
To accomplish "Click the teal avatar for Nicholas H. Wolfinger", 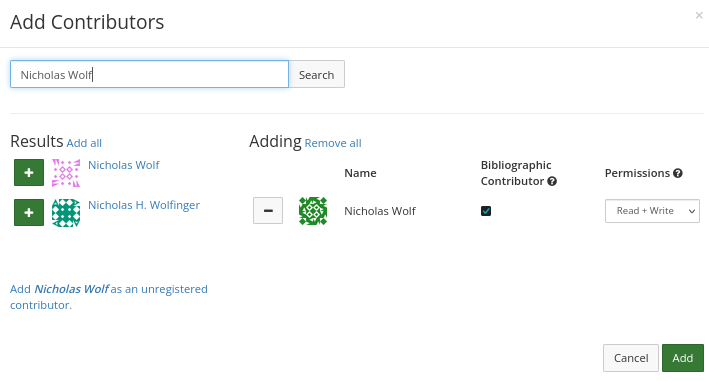I will click(66, 213).
